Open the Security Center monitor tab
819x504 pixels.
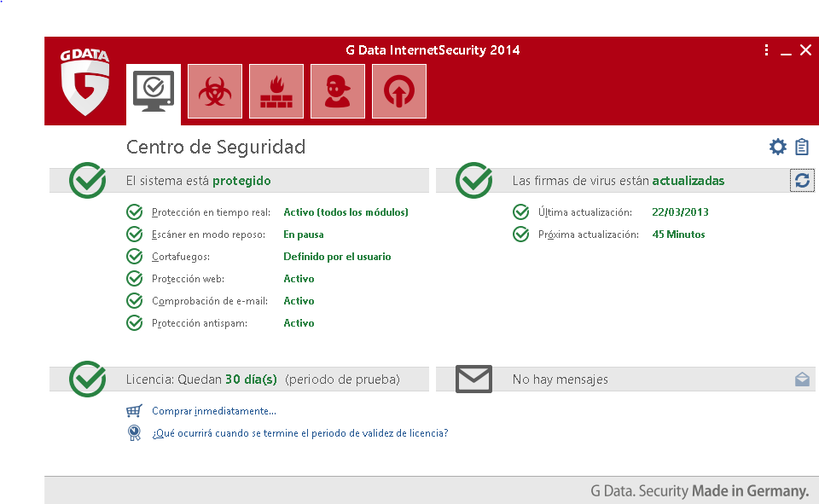coord(154,94)
